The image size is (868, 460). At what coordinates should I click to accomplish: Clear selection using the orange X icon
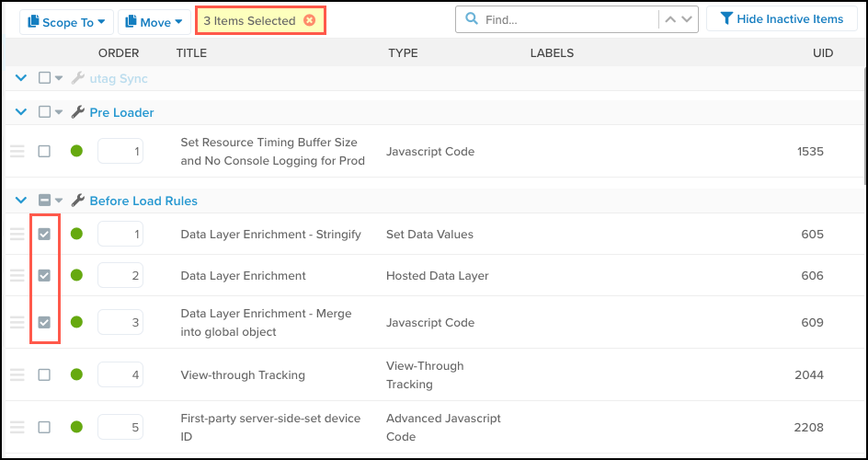click(x=310, y=20)
